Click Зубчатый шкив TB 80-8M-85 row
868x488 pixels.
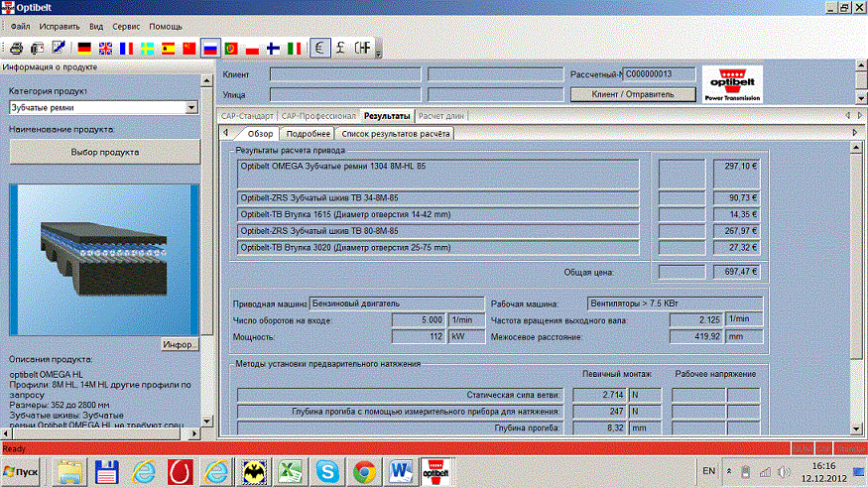pyautogui.click(x=437, y=231)
